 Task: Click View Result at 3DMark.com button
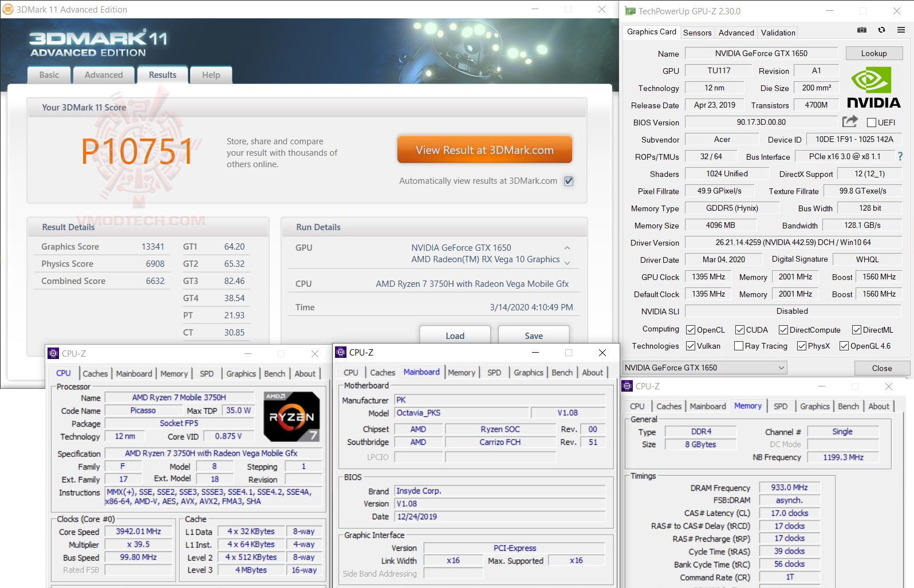(484, 150)
